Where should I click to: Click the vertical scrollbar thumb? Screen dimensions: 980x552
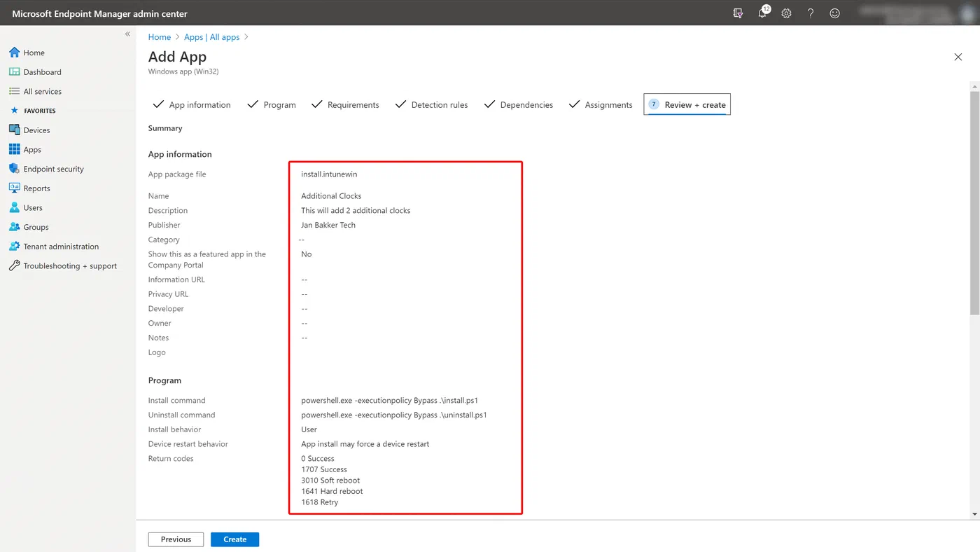pos(974,202)
